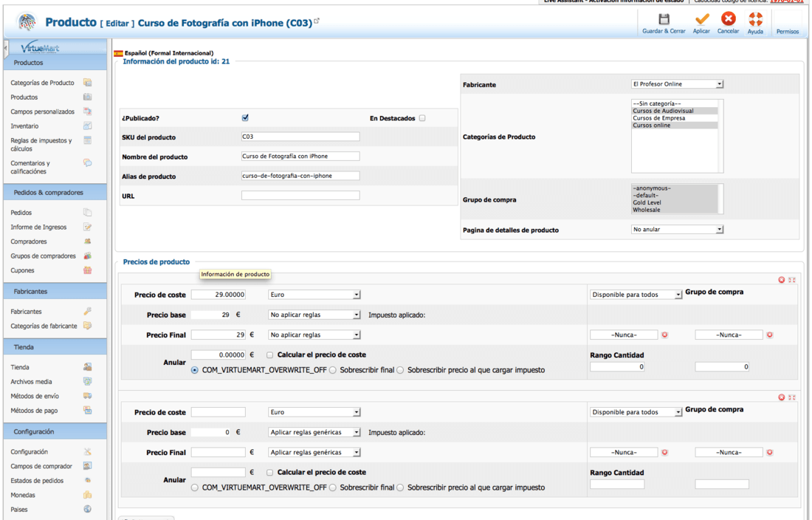Image resolution: width=812 pixels, height=520 pixels.
Task: Open the Fabricante dropdown El Profesor Online
Action: coord(677,84)
